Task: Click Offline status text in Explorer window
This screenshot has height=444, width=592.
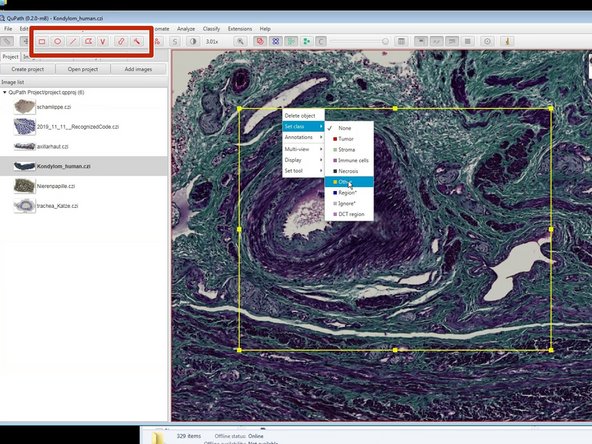Action: 239,436
